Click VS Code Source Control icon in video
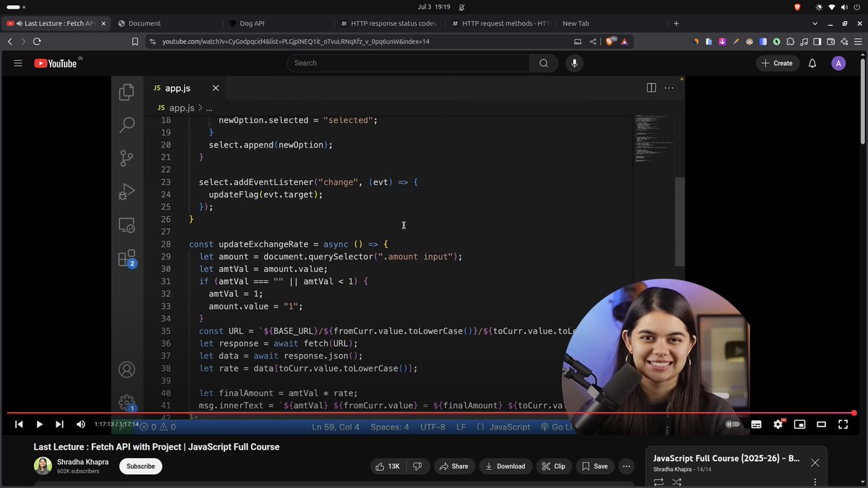 click(x=127, y=158)
